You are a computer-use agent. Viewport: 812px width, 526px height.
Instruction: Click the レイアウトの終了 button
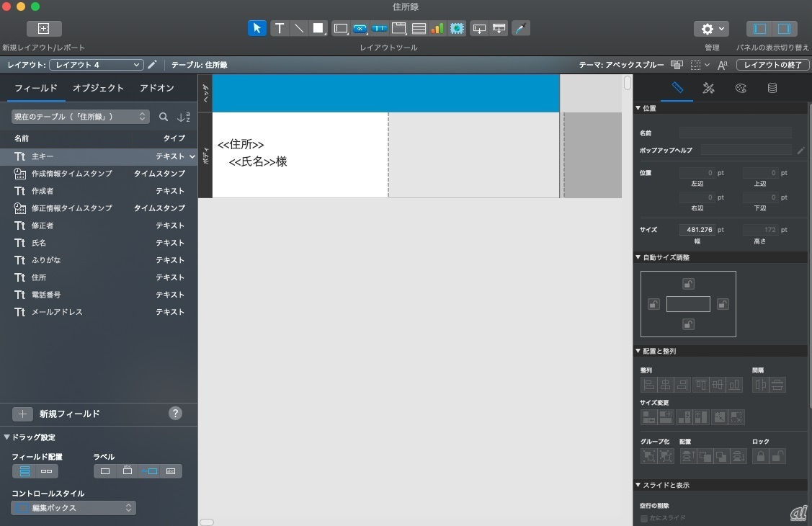(x=772, y=65)
